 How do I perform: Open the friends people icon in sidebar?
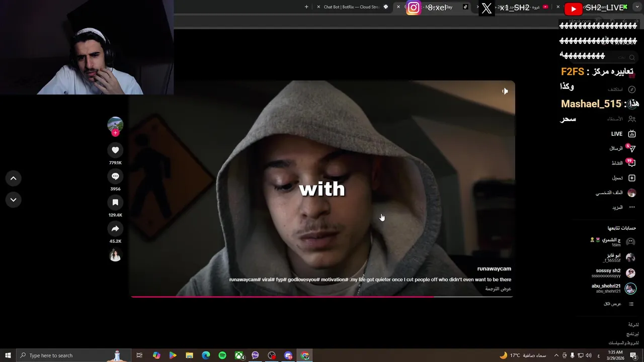pos(632,119)
